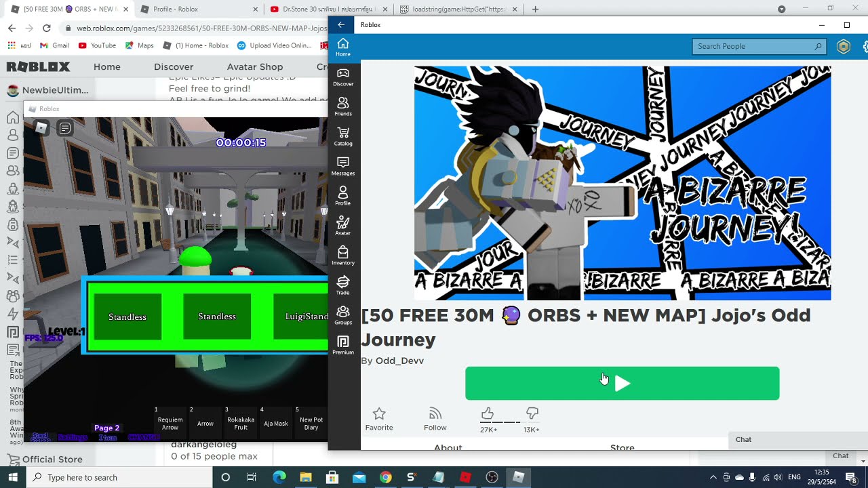Screen dimensions: 868x488
Task: Click in-game Stand Storage button
Action: click(41, 437)
